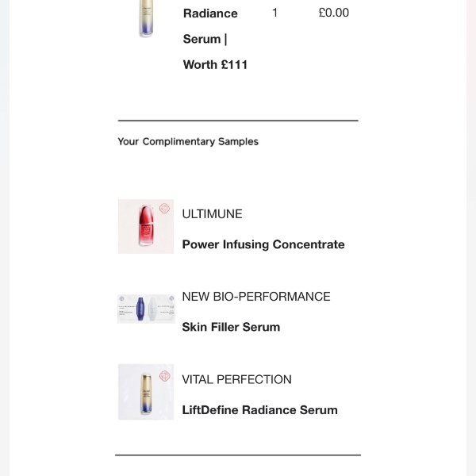Open Skin Filler Serum product link
Image resolution: width=476 pixels, height=476 pixels.
point(231,327)
